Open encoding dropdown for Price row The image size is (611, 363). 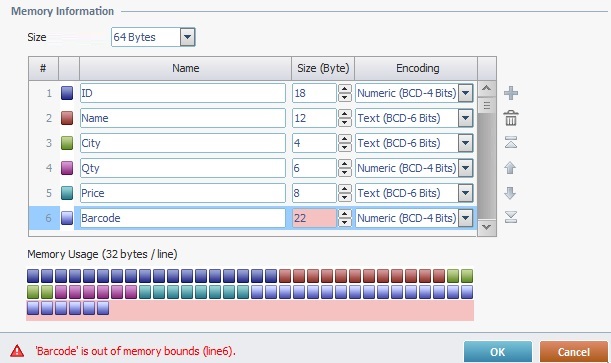tap(466, 193)
